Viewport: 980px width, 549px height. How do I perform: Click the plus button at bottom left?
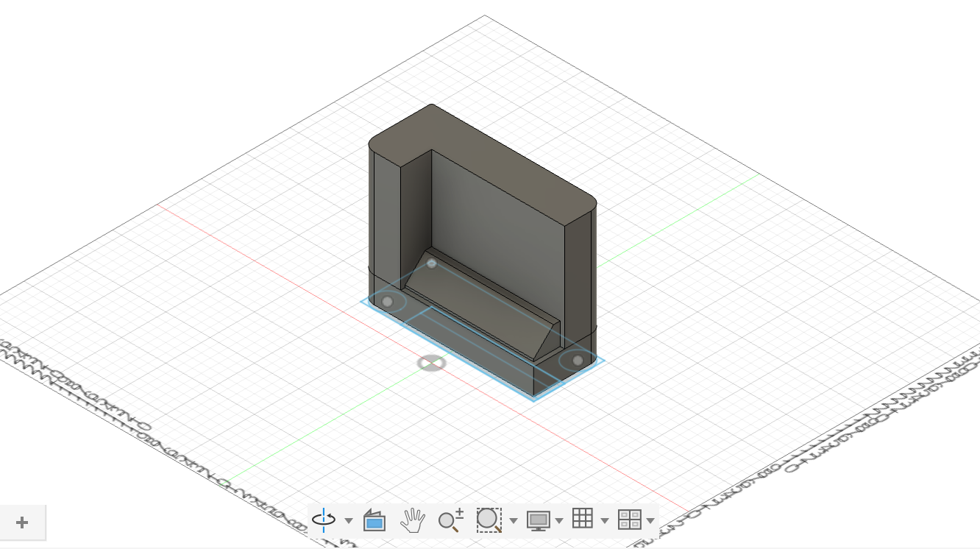click(x=22, y=523)
